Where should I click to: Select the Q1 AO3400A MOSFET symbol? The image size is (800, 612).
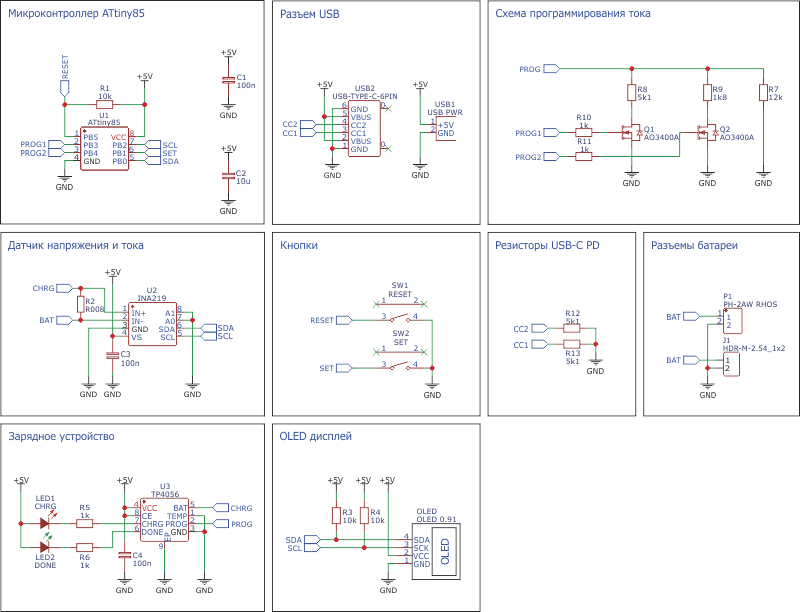click(x=631, y=133)
